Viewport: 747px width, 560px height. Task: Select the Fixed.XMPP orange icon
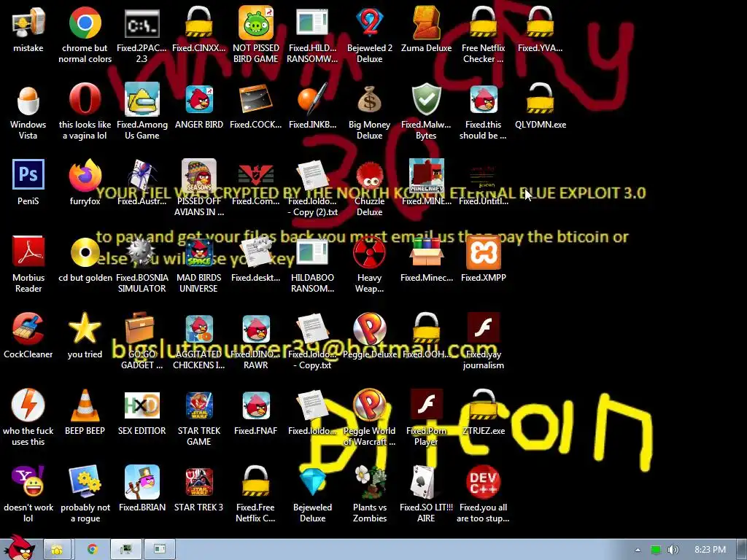483,252
